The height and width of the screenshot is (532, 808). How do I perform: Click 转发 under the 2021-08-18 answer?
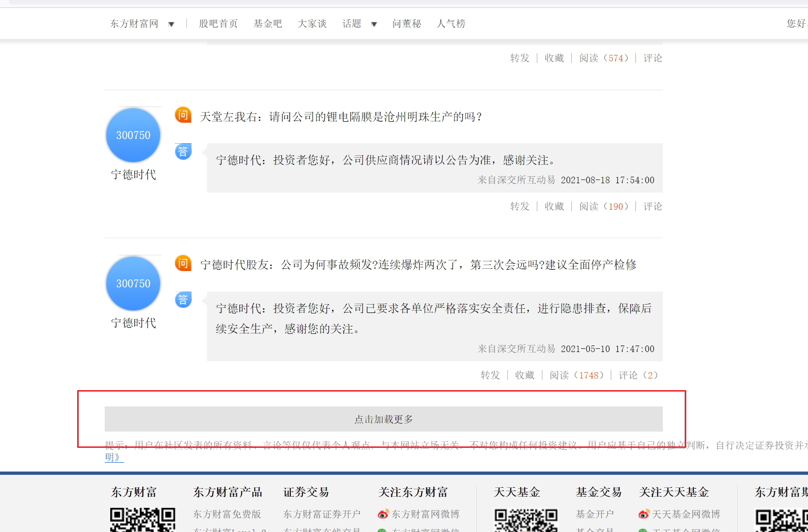coord(520,206)
